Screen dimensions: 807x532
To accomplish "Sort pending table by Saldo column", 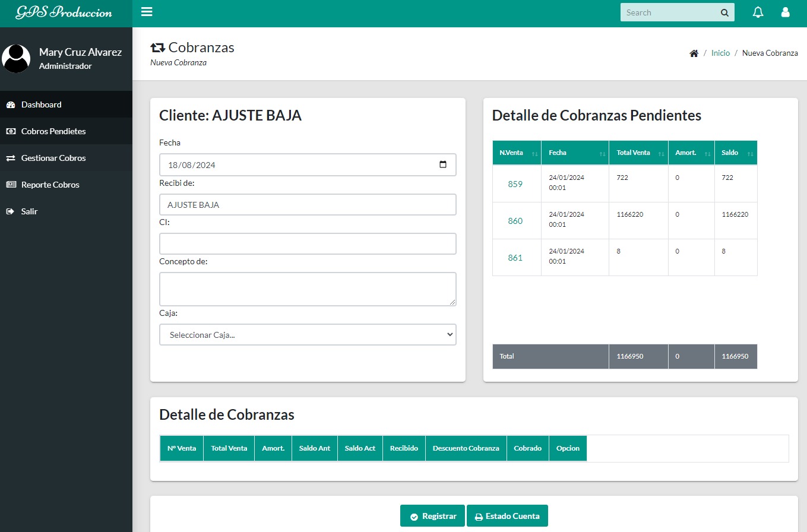I will click(750, 153).
